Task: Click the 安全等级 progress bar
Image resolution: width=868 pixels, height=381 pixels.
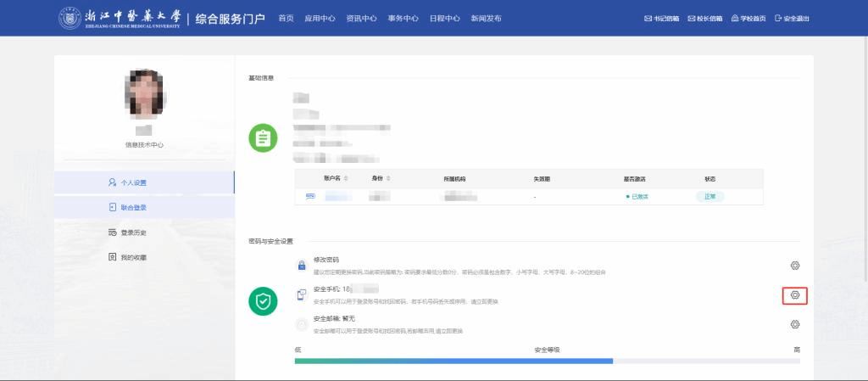Action: coord(547,361)
